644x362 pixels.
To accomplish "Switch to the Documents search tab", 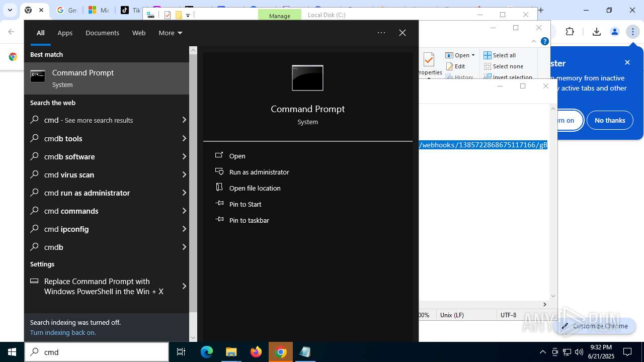I will (102, 33).
